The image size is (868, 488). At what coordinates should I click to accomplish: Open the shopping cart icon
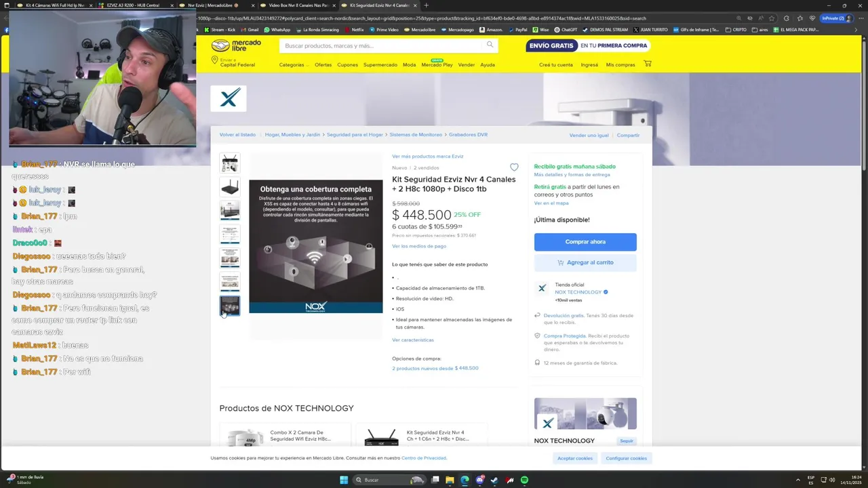tap(648, 64)
